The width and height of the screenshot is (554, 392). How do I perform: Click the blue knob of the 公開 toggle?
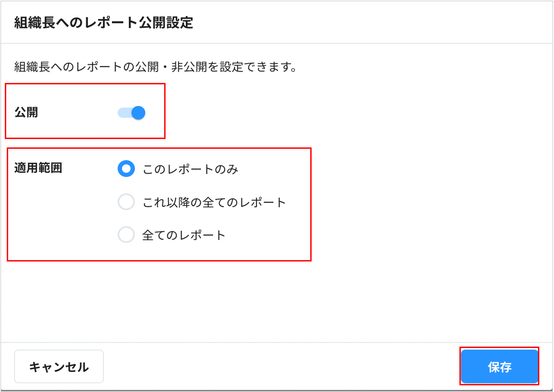click(138, 113)
